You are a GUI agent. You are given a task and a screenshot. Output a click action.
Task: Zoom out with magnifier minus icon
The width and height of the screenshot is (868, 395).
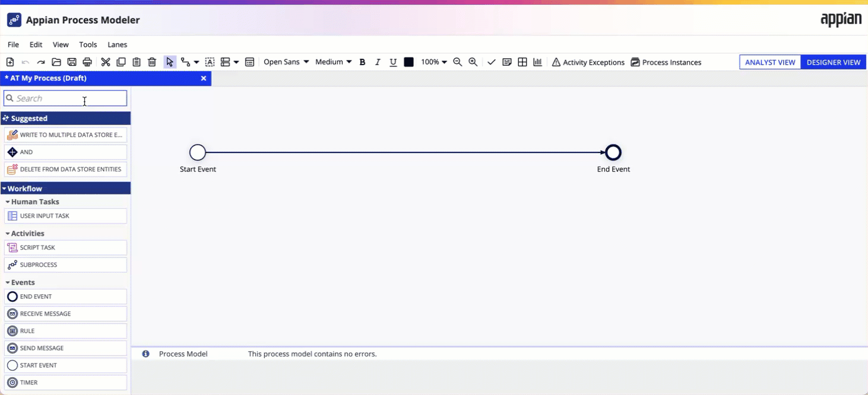pyautogui.click(x=458, y=62)
